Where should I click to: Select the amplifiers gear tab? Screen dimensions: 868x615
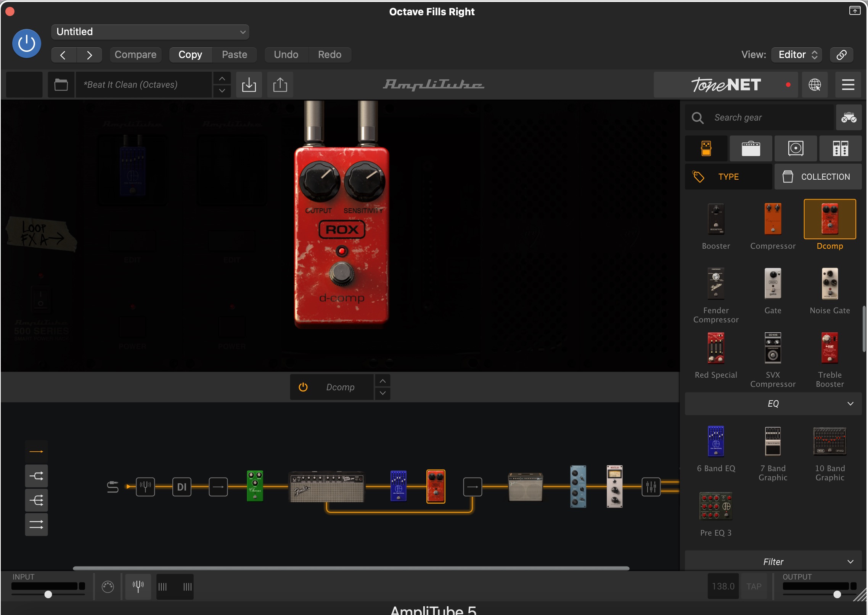[751, 148]
